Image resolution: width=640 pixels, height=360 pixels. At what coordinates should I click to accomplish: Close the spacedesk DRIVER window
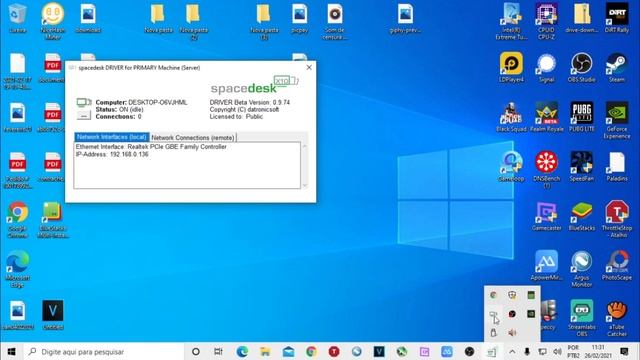click(x=309, y=67)
